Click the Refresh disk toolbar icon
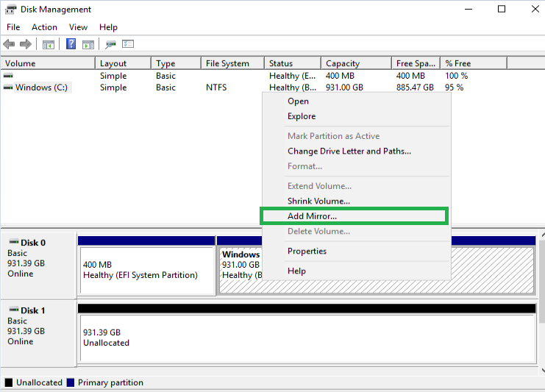The image size is (545, 392). pos(111,44)
